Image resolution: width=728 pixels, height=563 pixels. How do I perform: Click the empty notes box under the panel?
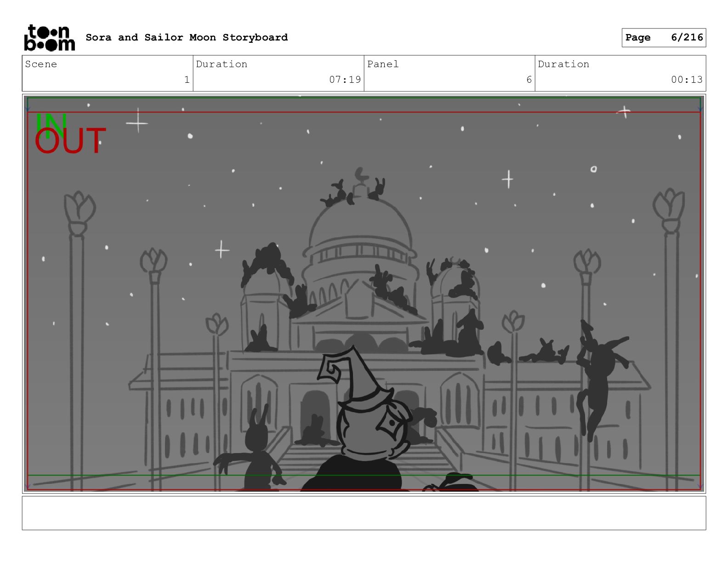point(364,513)
